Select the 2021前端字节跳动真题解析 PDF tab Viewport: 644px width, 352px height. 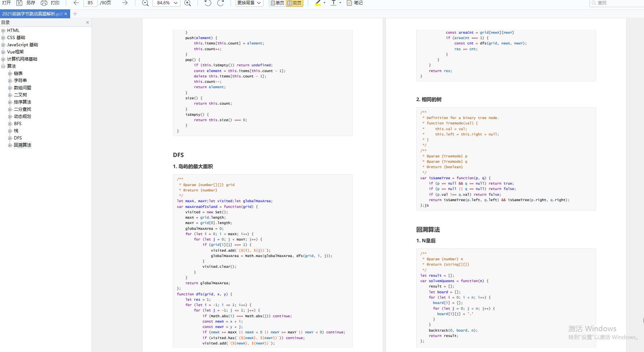pyautogui.click(x=32, y=14)
